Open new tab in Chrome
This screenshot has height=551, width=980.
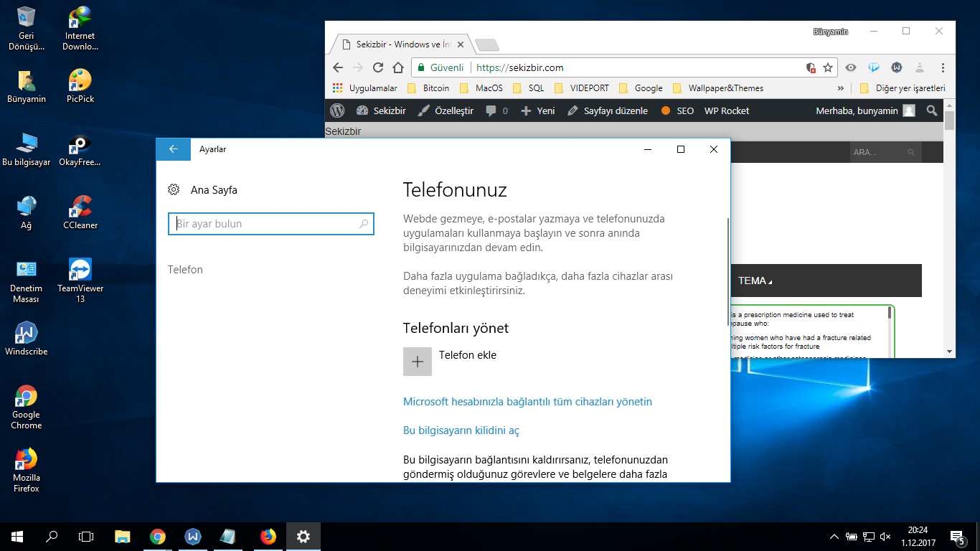[487, 45]
